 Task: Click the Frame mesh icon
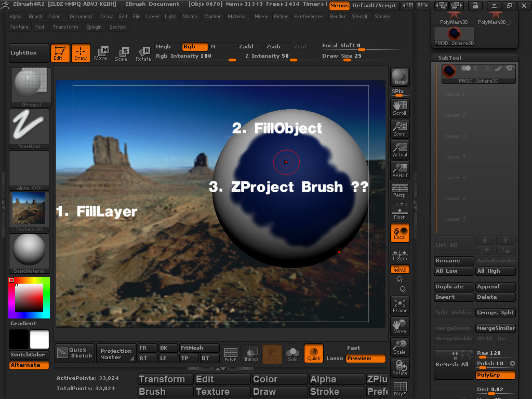(x=400, y=305)
